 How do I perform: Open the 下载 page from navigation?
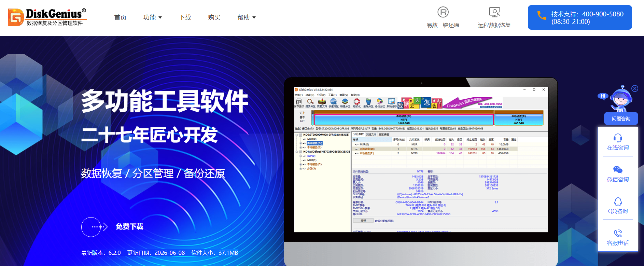coord(185,17)
